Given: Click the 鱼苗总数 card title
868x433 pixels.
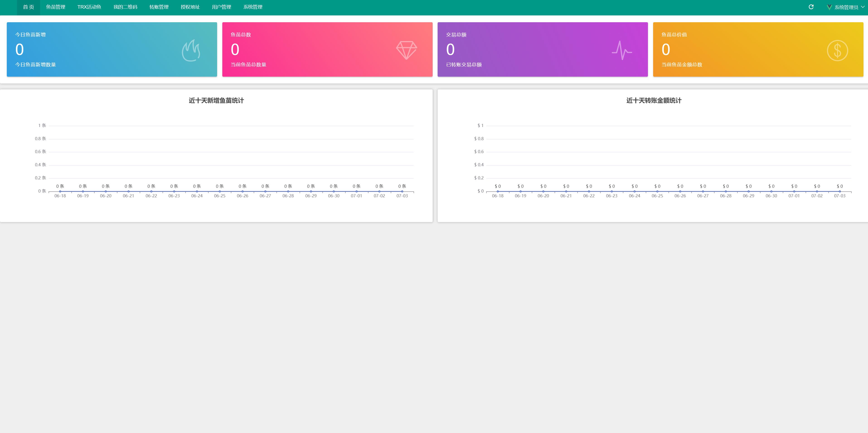Looking at the screenshot, I should pos(241,35).
